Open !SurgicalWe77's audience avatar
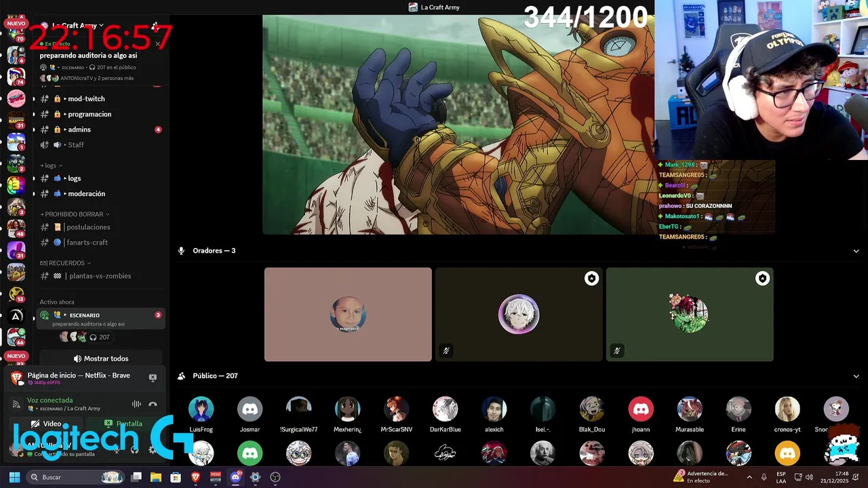The image size is (868, 488). 298,409
